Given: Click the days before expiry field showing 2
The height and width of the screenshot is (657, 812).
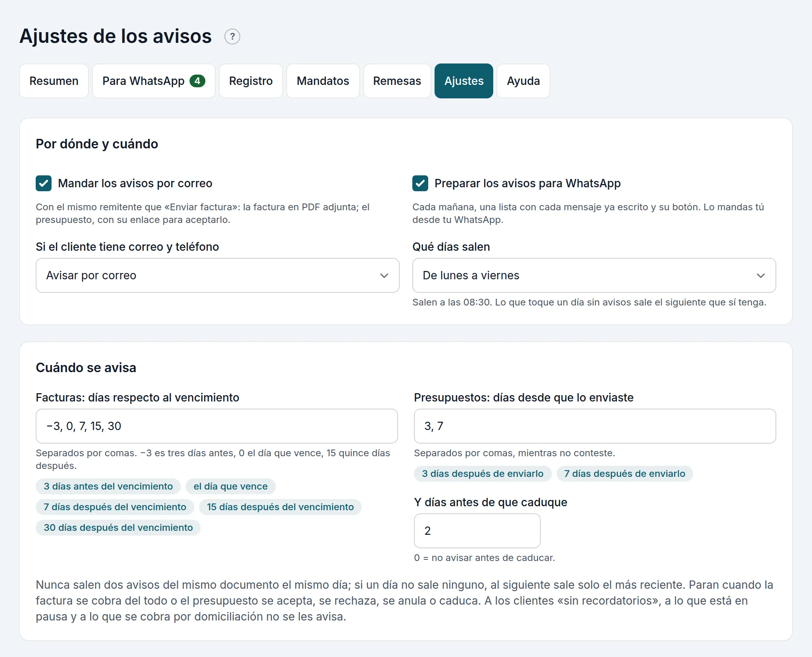Looking at the screenshot, I should coord(477,531).
